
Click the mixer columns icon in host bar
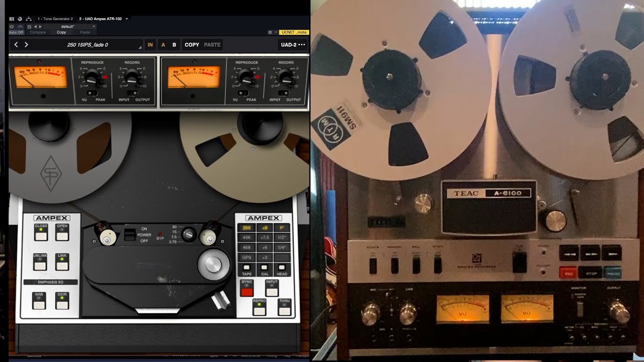point(12,19)
